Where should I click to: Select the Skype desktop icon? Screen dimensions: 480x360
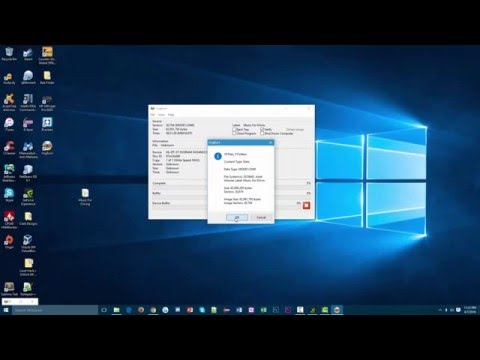(x=9, y=195)
